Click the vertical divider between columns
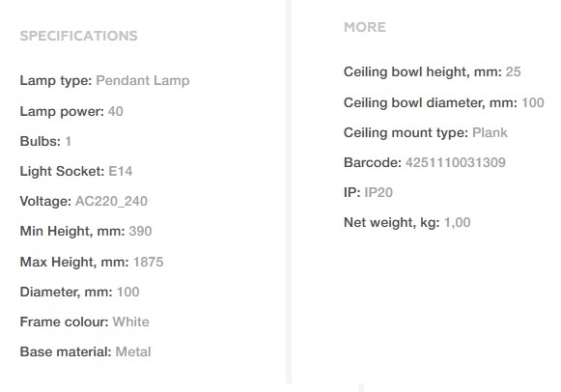This screenshot has height=392, width=561. [289, 191]
